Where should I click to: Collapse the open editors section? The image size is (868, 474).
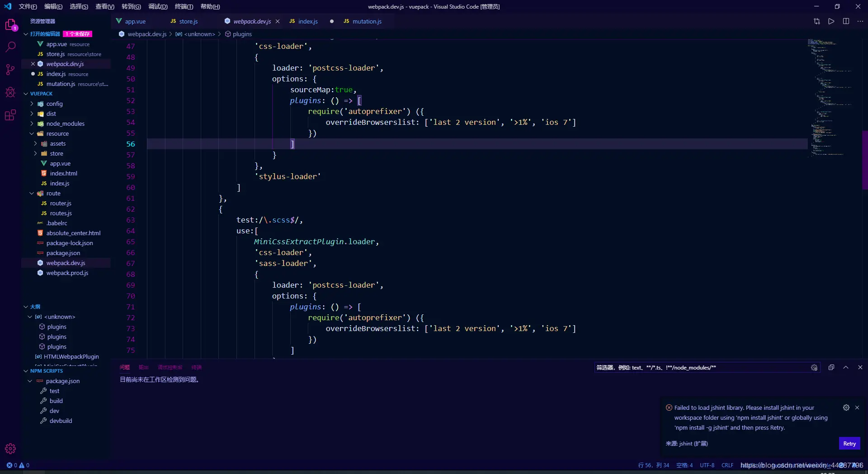pyautogui.click(x=26, y=34)
